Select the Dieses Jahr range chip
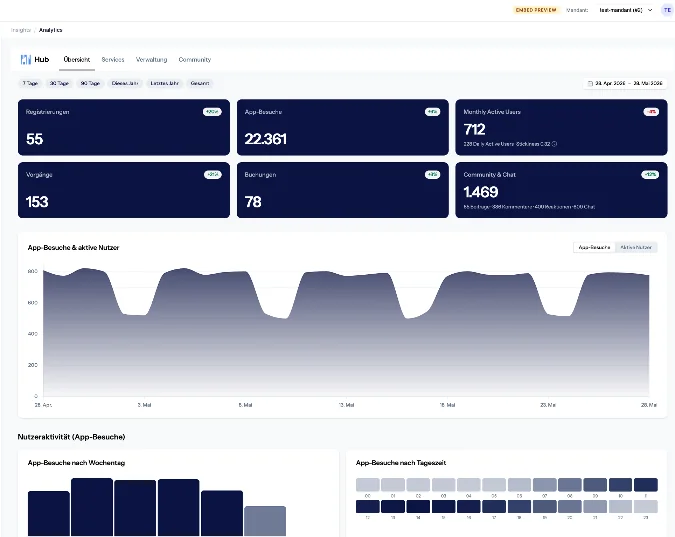Viewport: 675px width, 537px height. click(x=125, y=83)
